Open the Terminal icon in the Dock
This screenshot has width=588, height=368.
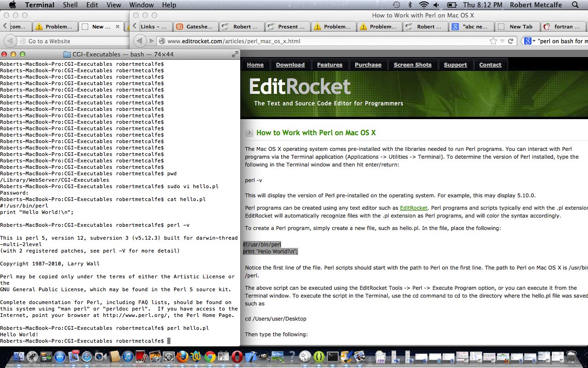coord(333,357)
